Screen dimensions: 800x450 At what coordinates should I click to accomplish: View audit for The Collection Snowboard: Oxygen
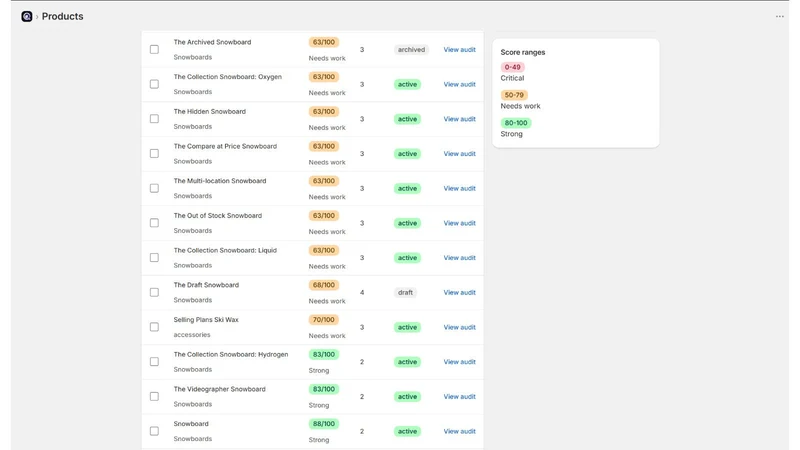(x=459, y=84)
